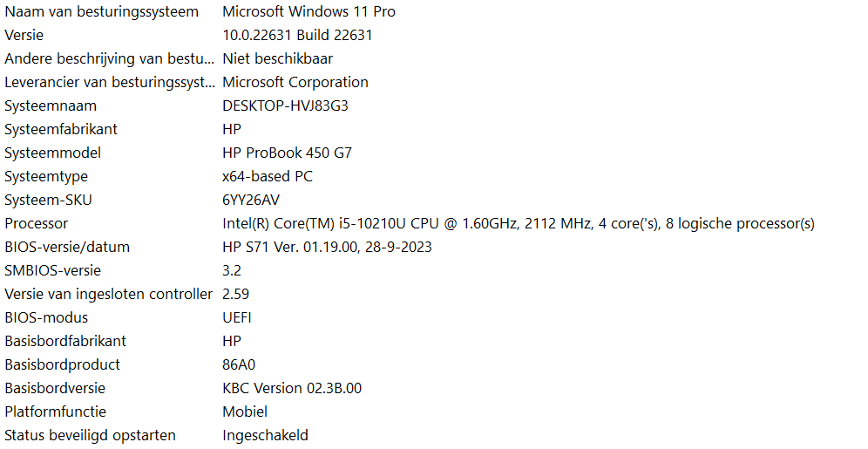The height and width of the screenshot is (449, 868).
Task: Select the SMBIOS-versie row
Action: click(x=434, y=271)
